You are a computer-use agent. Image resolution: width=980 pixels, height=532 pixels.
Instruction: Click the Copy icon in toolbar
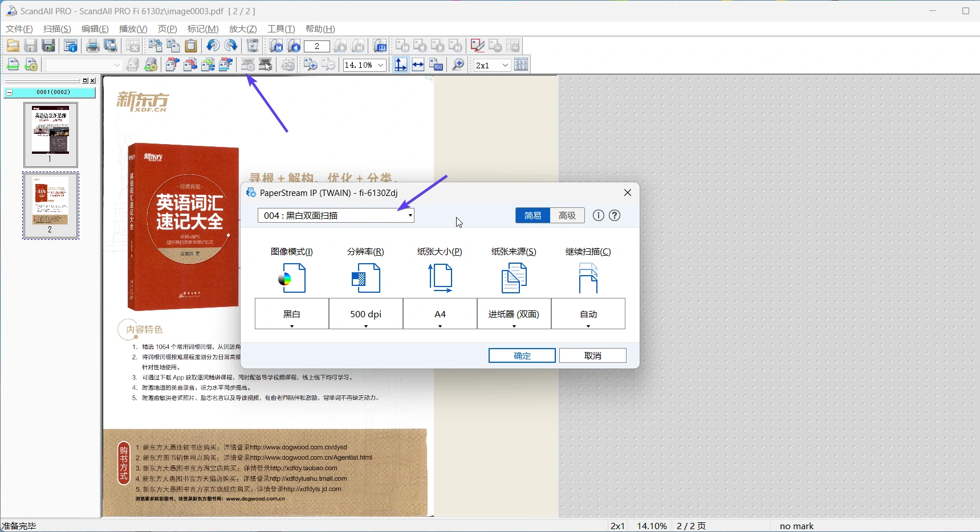click(x=173, y=46)
